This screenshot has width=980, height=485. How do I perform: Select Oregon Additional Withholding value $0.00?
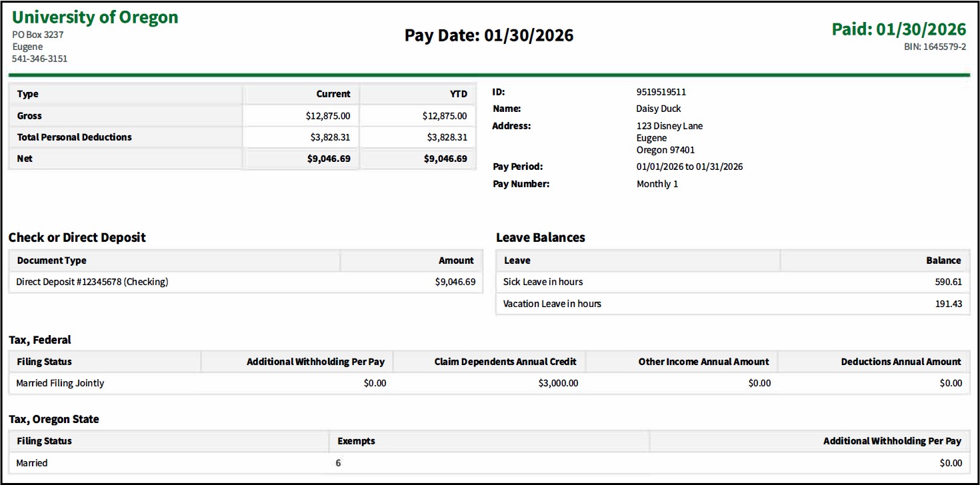point(951,463)
